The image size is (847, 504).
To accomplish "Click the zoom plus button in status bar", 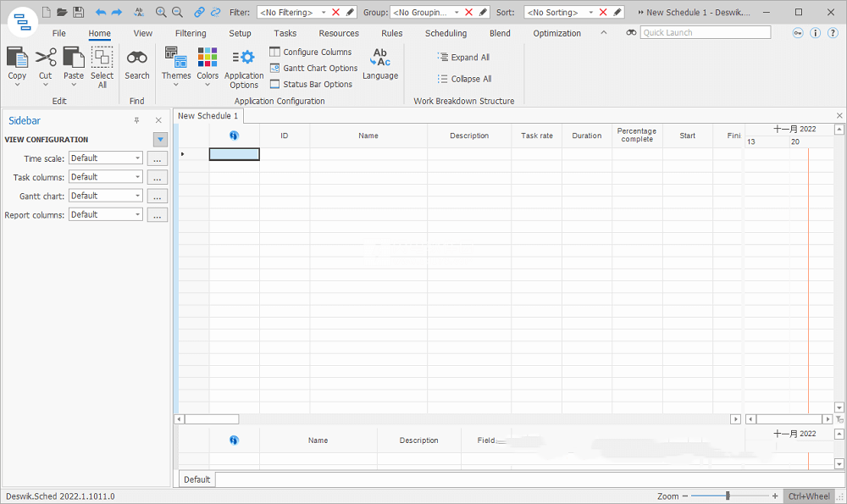I will (x=775, y=496).
